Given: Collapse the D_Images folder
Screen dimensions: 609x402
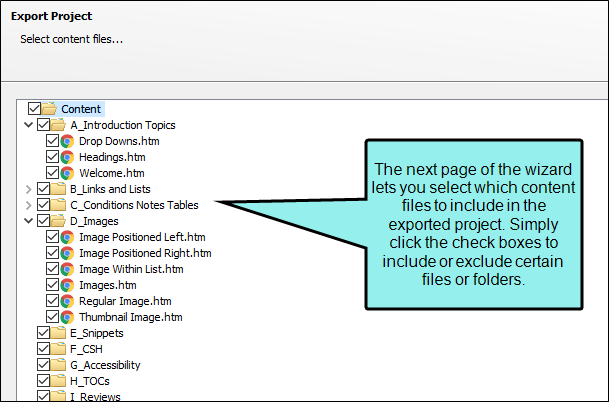Looking at the screenshot, I should (28, 221).
